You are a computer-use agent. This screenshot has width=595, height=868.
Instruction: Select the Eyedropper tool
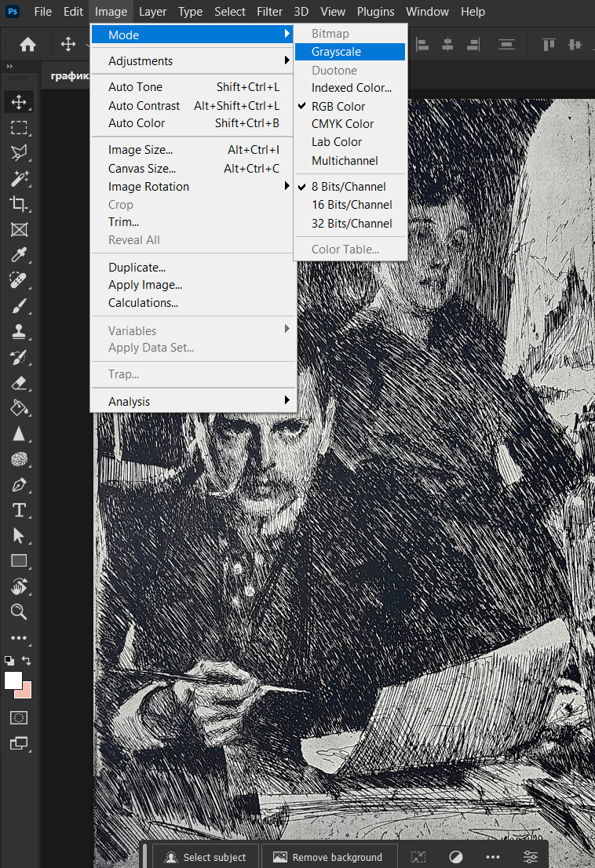point(19,254)
